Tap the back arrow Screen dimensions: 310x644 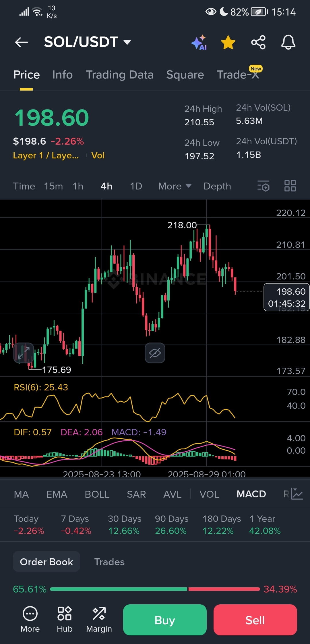coord(22,42)
